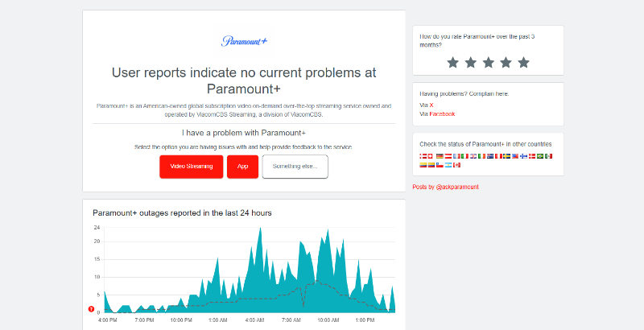This screenshot has height=330, width=644.
Task: Rate Paramount+ four stars
Action: (x=506, y=63)
